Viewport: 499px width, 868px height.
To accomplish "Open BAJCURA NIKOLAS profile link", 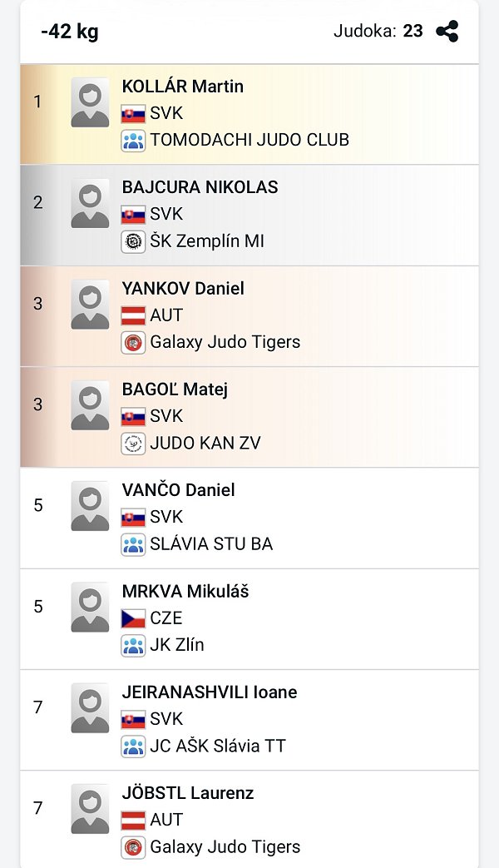I will point(200,187).
